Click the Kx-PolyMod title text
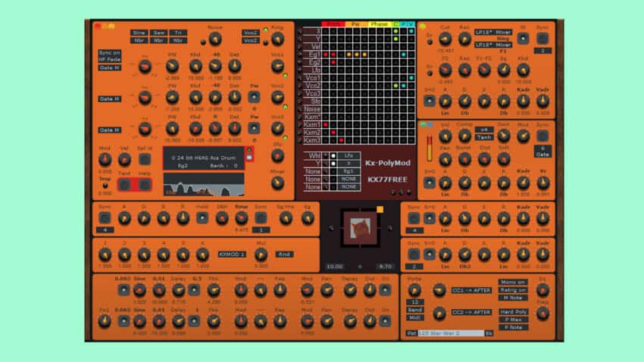This screenshot has height=362, width=644. (388, 163)
